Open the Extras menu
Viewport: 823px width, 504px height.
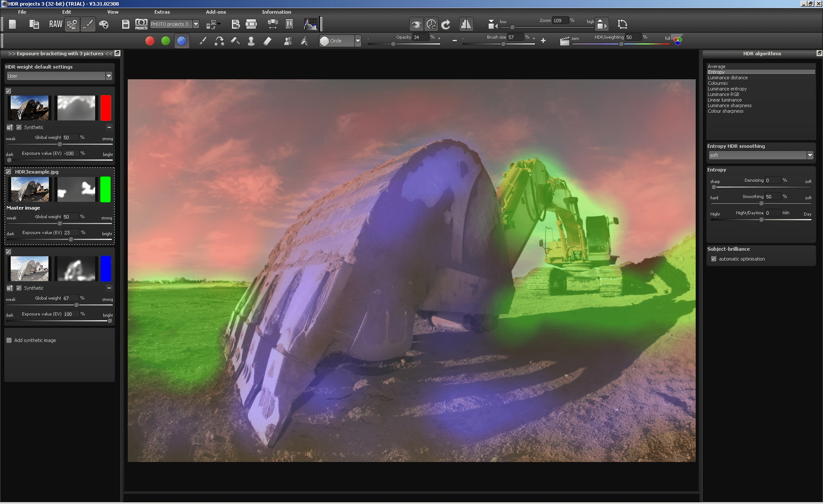[162, 12]
